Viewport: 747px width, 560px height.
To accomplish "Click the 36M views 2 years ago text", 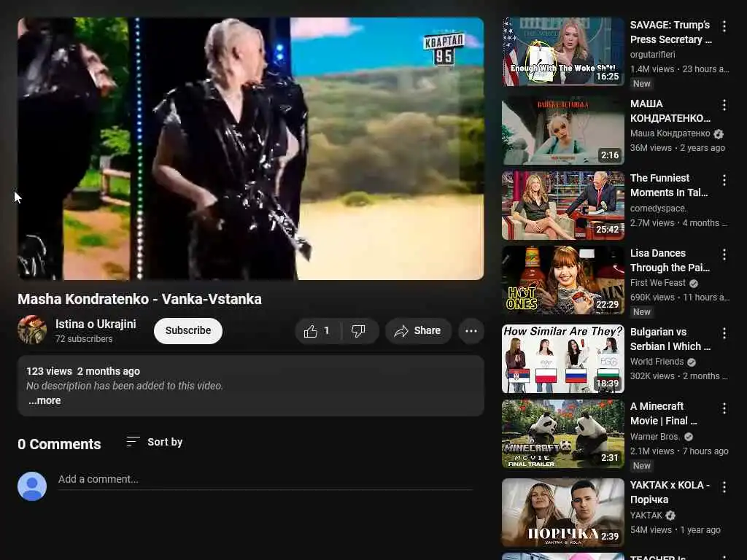I will coord(678,148).
